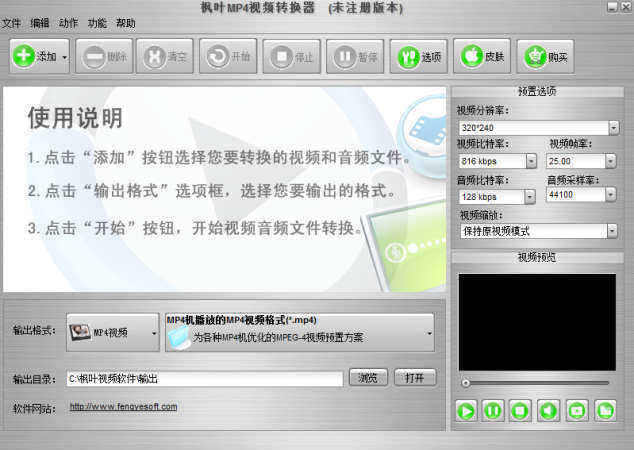Mute audio with the speaker icon
This screenshot has height=450, width=634.
click(549, 411)
